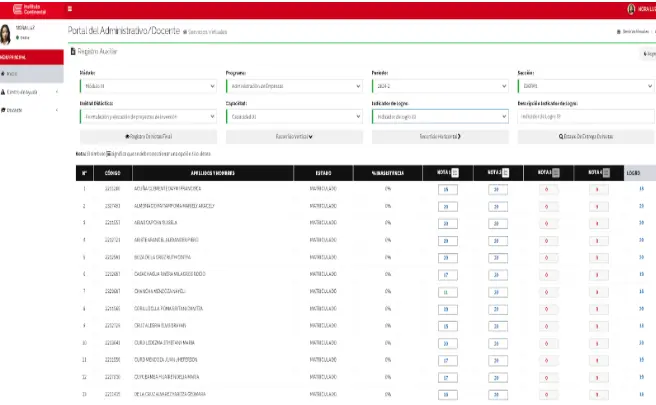Click the hamburger menu icon in top bar
This screenshot has width=656, height=405.
point(70,8)
